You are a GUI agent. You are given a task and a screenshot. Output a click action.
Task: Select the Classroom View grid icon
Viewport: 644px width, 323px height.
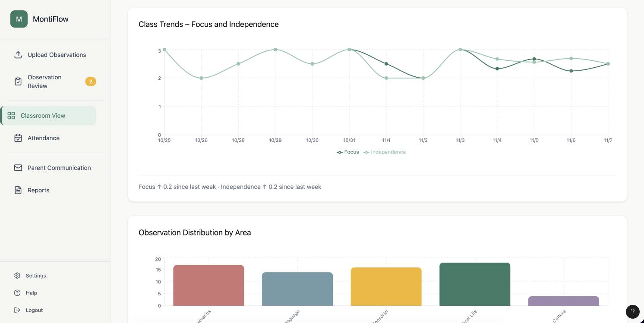[11, 115]
